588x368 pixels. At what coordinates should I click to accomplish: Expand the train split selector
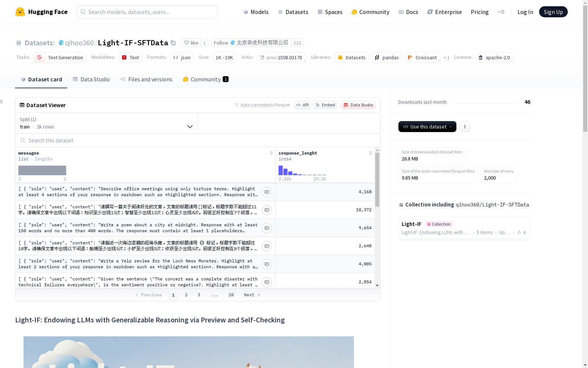click(x=107, y=123)
